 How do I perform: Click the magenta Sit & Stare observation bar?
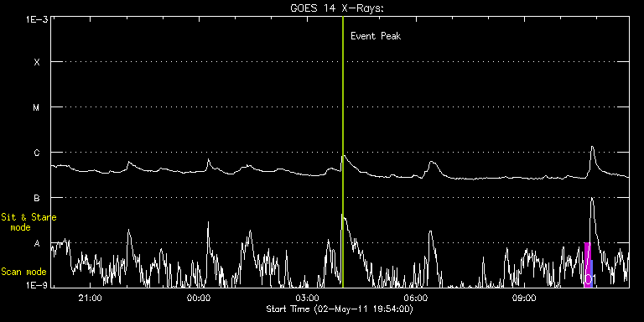587,265
